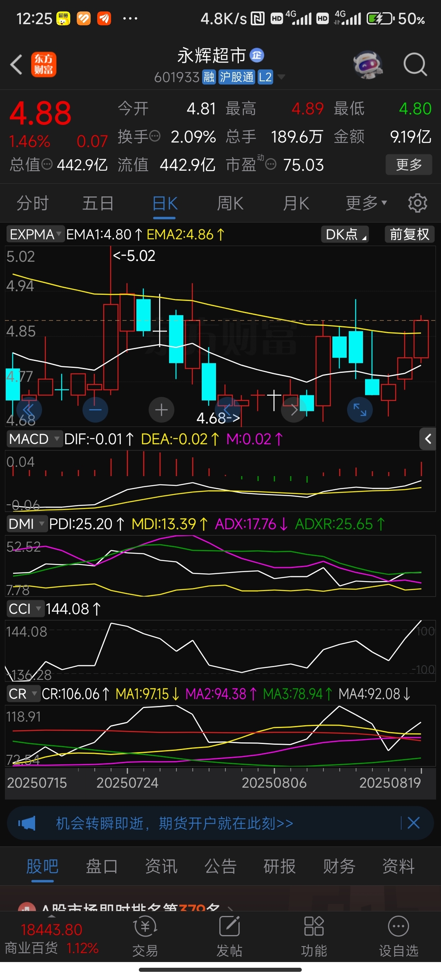Open the DMI indicator dropdown
441x980 pixels.
pyautogui.click(x=27, y=524)
